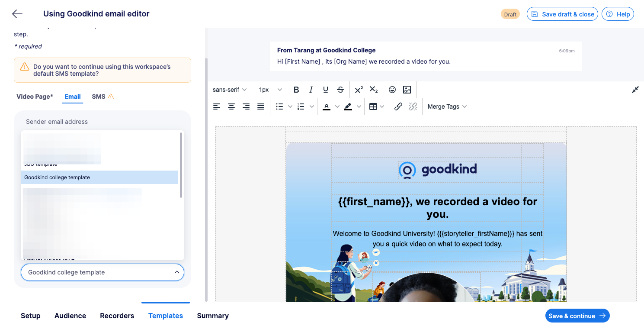The width and height of the screenshot is (644, 329).
Task: Click the SMS warning triangle icon
Action: click(111, 97)
